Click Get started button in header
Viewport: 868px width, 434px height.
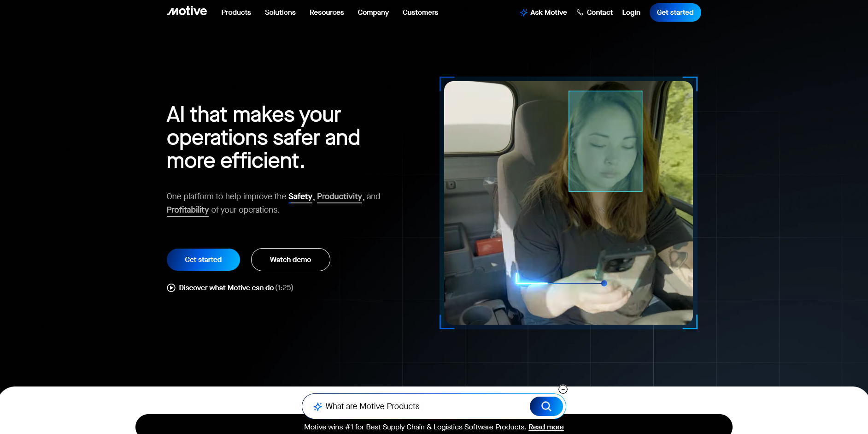coord(675,12)
